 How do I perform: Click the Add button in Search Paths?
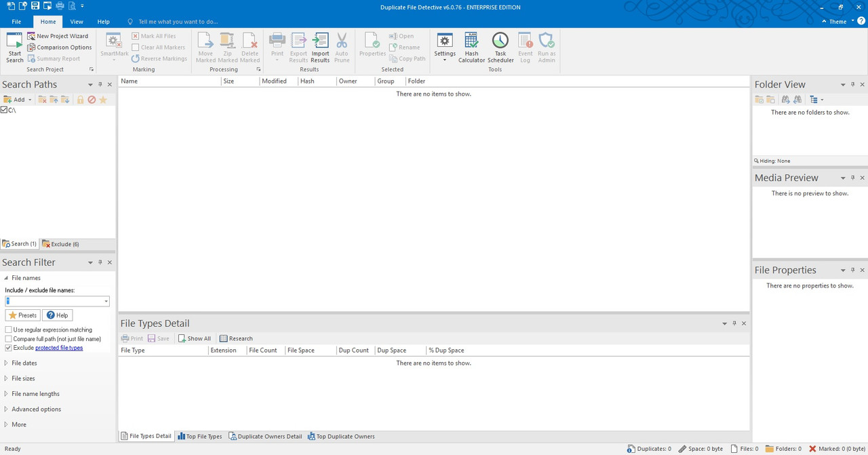pyautogui.click(x=14, y=100)
